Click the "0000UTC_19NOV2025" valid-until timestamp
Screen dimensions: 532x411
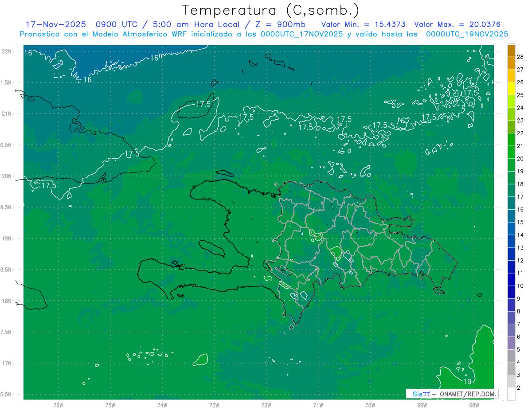coord(467,34)
